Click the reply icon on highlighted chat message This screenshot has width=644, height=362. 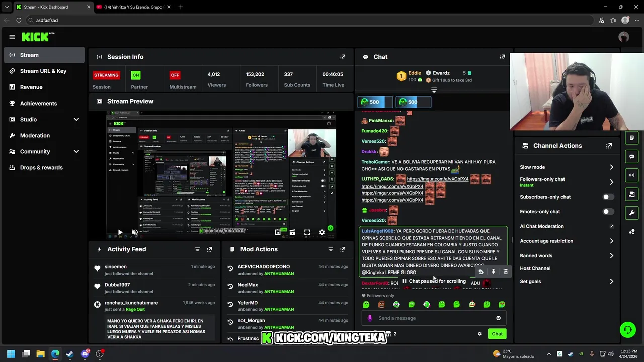(481, 272)
